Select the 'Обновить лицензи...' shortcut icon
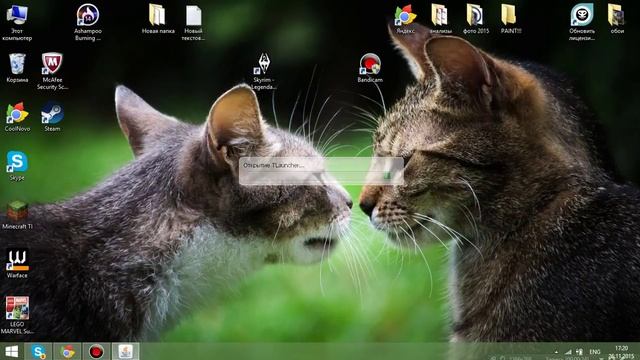The image size is (640, 360). pos(582,22)
